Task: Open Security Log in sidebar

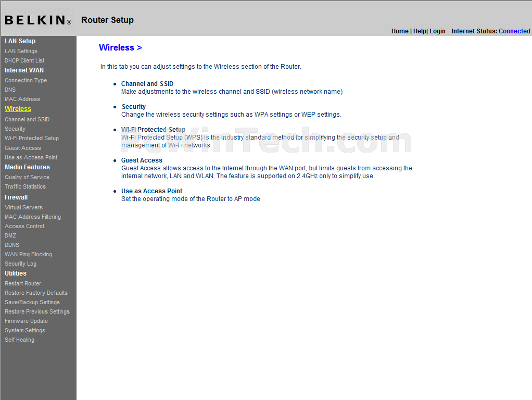Action: 20,264
